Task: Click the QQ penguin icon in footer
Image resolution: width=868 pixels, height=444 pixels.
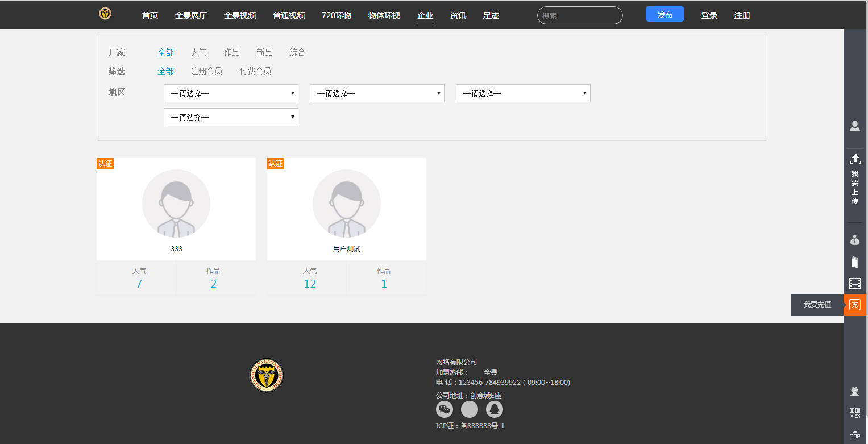Action: [x=495, y=409]
